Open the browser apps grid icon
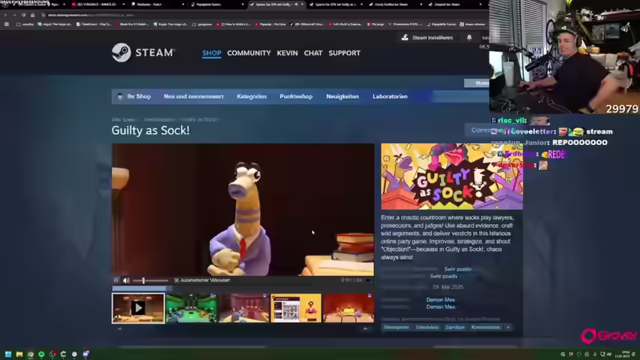This screenshot has height=360, width=640. point(7,24)
